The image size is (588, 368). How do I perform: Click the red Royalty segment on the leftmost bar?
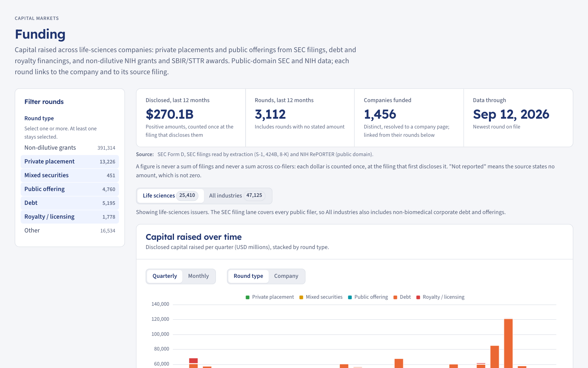193,361
